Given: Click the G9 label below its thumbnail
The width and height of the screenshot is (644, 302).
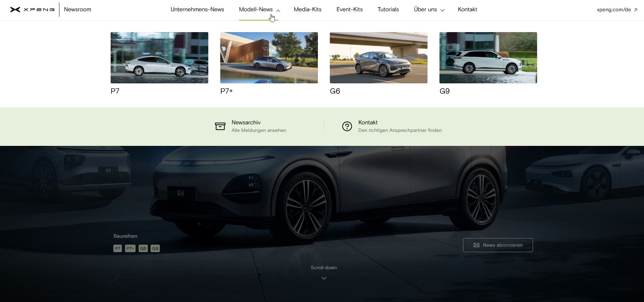Looking at the screenshot, I should [x=445, y=91].
